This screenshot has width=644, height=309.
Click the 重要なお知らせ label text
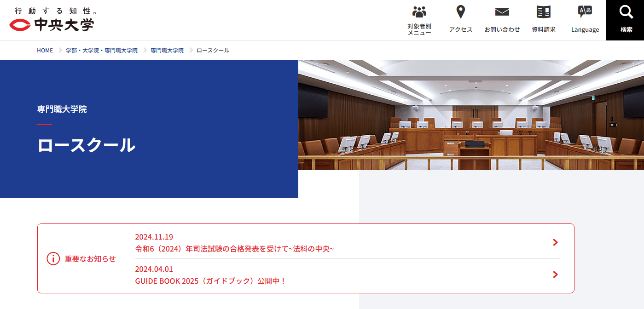90,259
